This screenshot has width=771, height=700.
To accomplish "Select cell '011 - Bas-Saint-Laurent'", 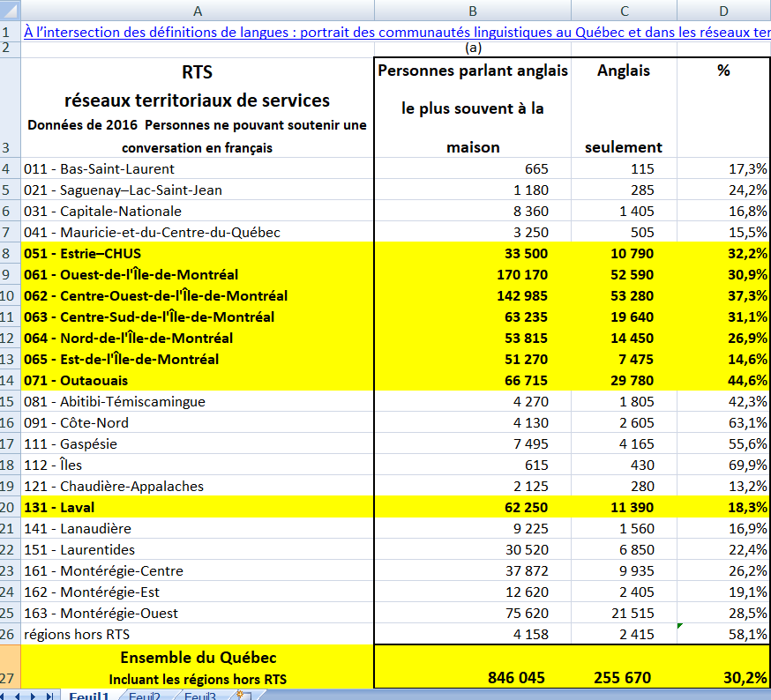I will [x=198, y=168].
